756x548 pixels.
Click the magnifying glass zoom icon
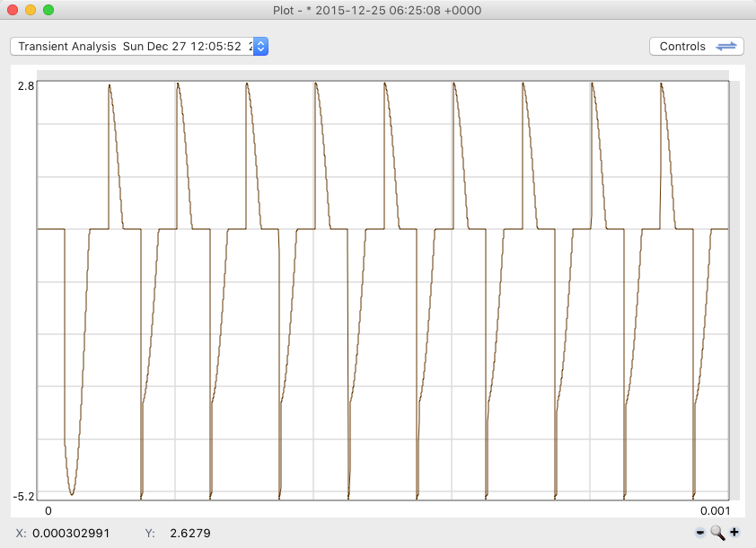pos(717,532)
